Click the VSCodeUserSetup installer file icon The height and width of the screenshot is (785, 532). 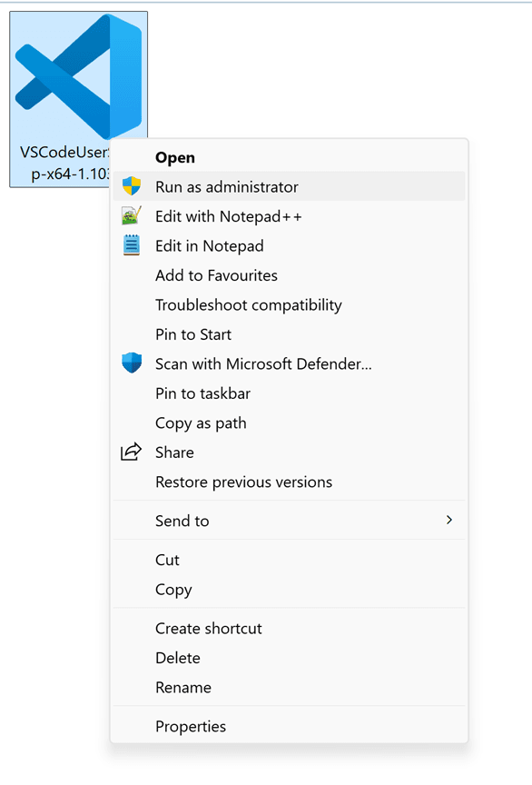(79, 76)
